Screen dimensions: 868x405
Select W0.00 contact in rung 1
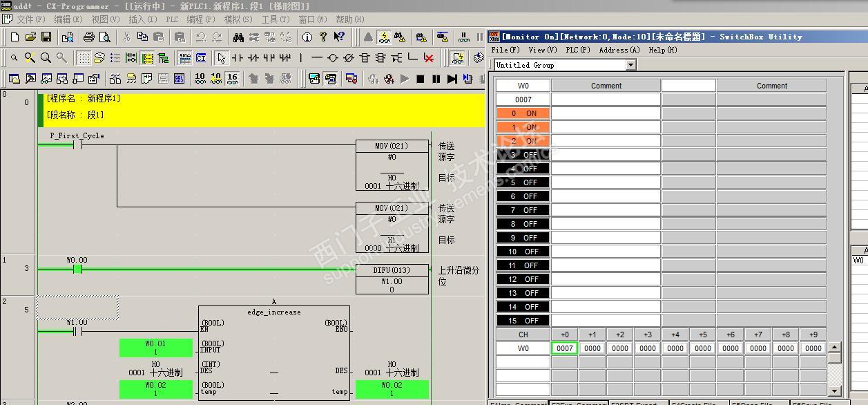(x=77, y=269)
